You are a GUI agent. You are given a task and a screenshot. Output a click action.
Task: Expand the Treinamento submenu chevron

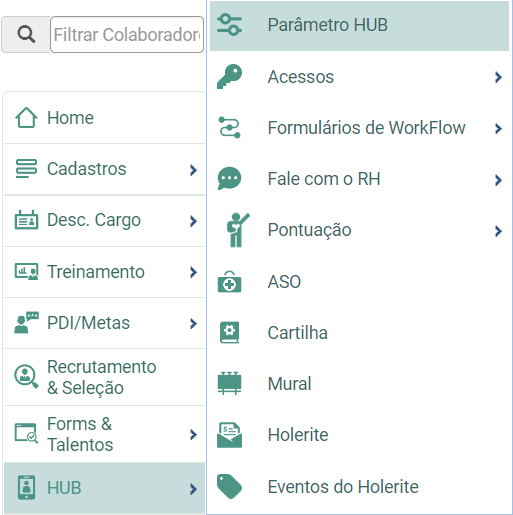(x=193, y=272)
